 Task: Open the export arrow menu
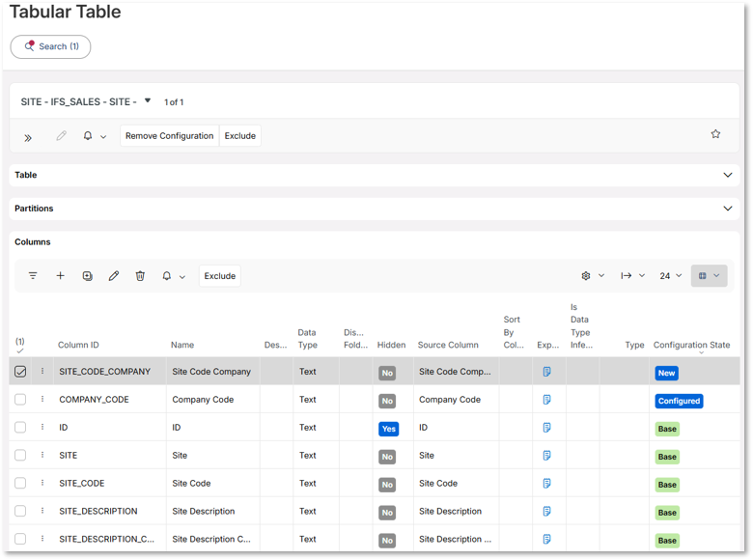click(x=632, y=276)
